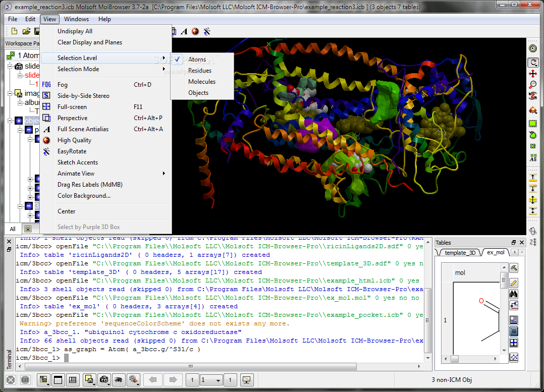Click the pencil edit icon in Tables panel

pyautogui.click(x=514, y=283)
